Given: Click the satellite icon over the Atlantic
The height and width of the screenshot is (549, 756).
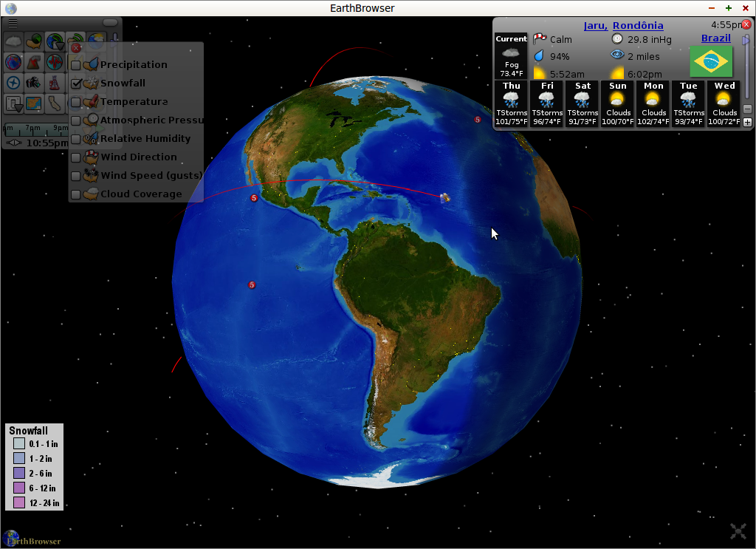Looking at the screenshot, I should click(x=445, y=197).
